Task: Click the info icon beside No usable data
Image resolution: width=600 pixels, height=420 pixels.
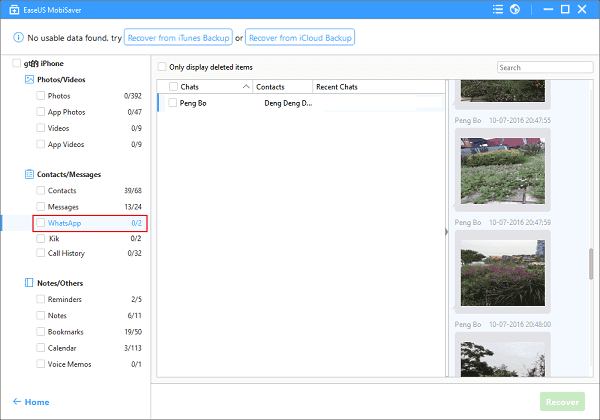Action: click(18, 37)
